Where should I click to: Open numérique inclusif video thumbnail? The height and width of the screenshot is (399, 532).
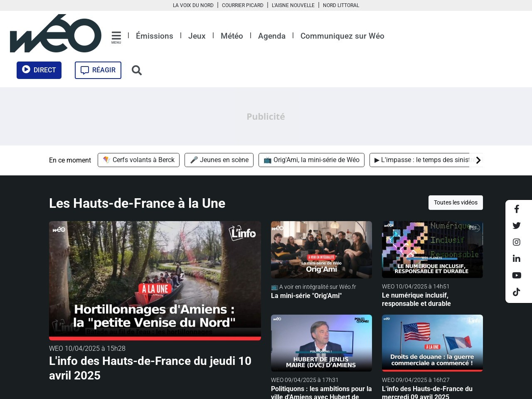(x=432, y=249)
